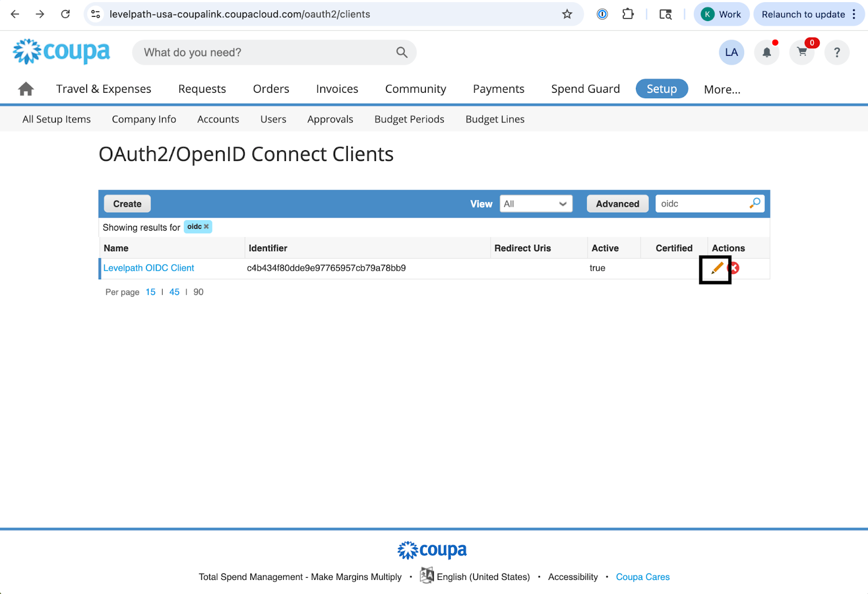Expand the View dropdown set to All

point(535,204)
